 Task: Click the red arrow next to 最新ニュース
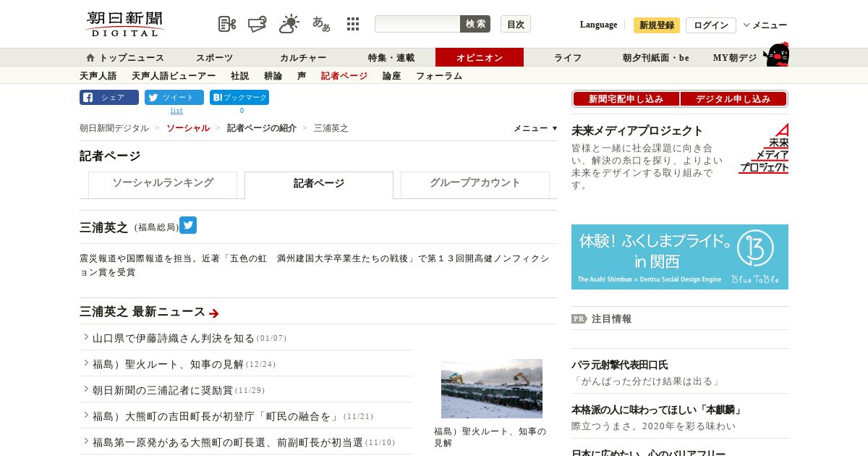click(x=214, y=313)
